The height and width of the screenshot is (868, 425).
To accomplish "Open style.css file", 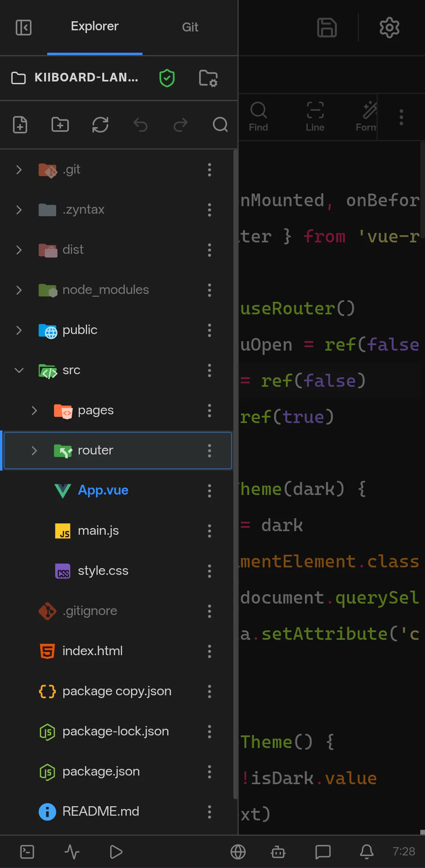I will [117, 571].
